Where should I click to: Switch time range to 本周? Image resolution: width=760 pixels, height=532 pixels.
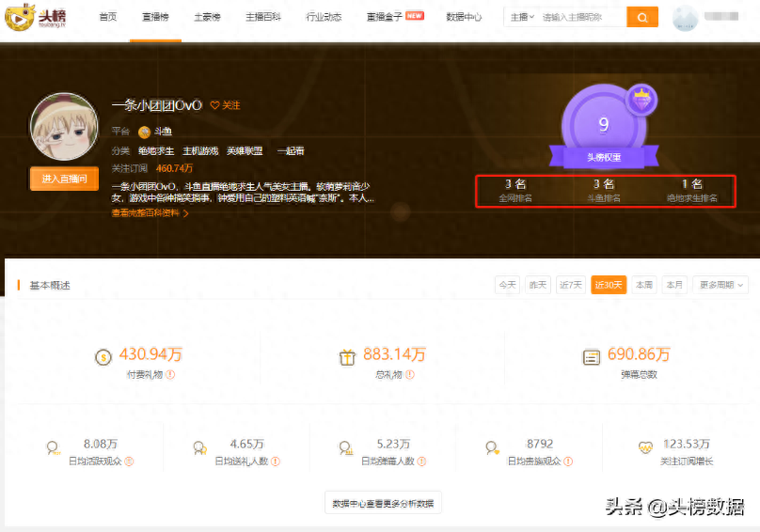click(643, 285)
